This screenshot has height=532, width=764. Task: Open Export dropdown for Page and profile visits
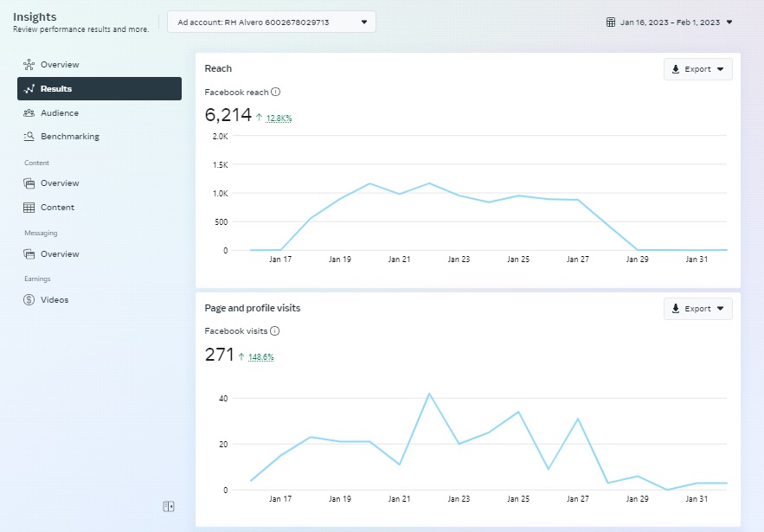click(697, 309)
